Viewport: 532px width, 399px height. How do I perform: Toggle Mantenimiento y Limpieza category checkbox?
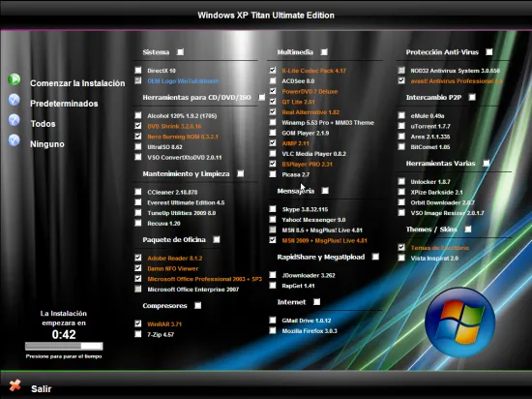pyautogui.click(x=241, y=174)
